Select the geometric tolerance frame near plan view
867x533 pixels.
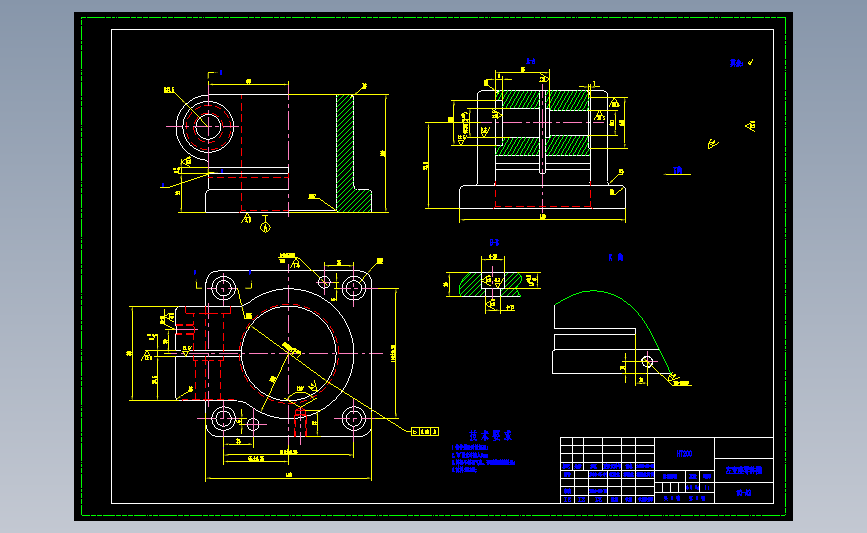tap(425, 431)
